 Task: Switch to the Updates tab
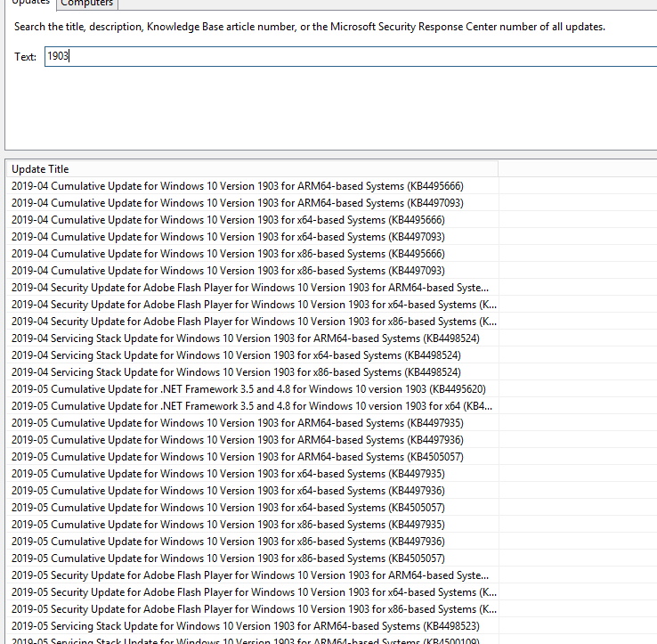pos(30,3)
